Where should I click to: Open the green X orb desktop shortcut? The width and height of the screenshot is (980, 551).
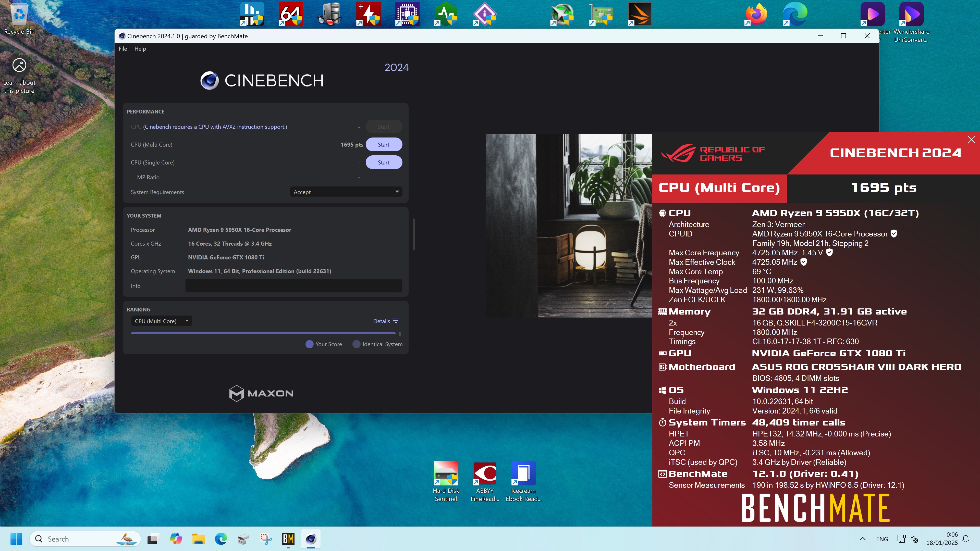click(562, 14)
